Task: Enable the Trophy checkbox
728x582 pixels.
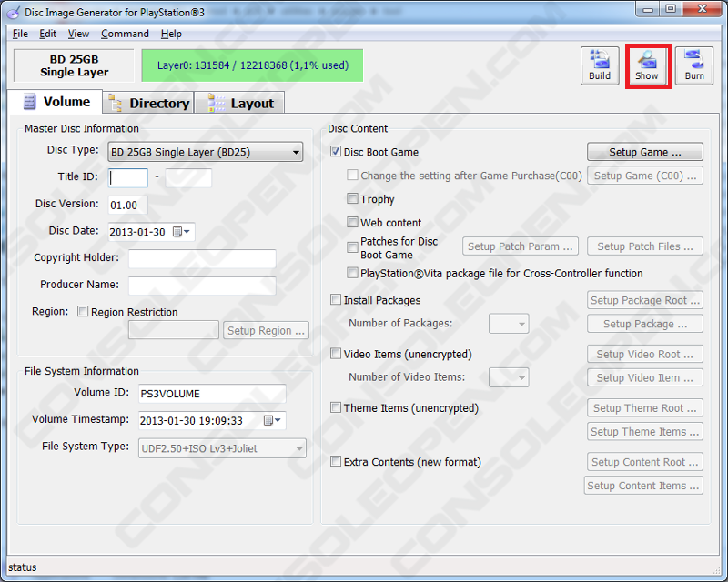Action: pyautogui.click(x=352, y=198)
